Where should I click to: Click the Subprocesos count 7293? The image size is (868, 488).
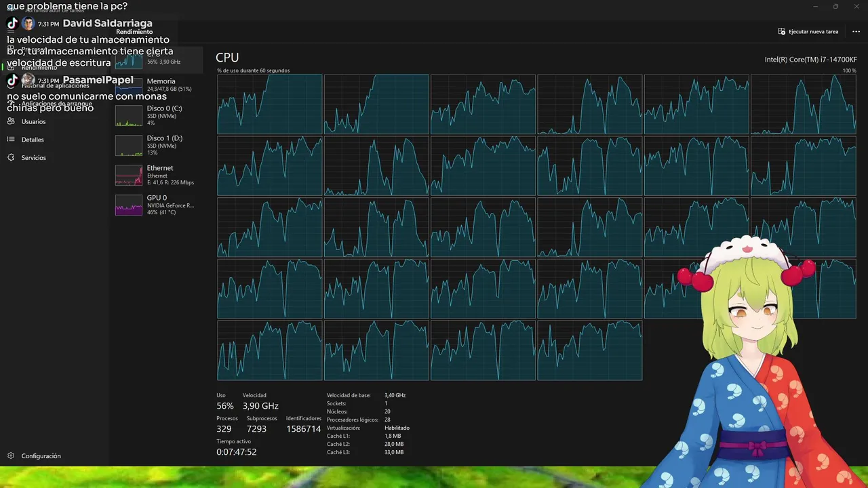tap(256, 429)
